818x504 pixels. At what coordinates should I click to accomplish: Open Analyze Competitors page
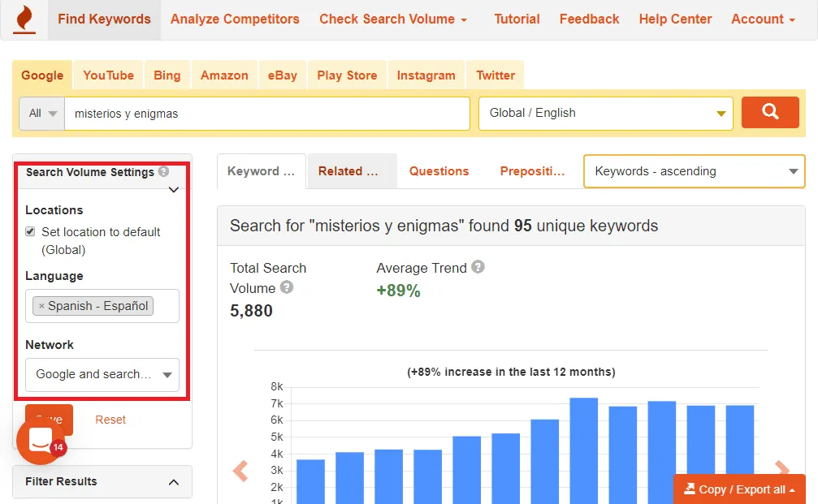[235, 19]
